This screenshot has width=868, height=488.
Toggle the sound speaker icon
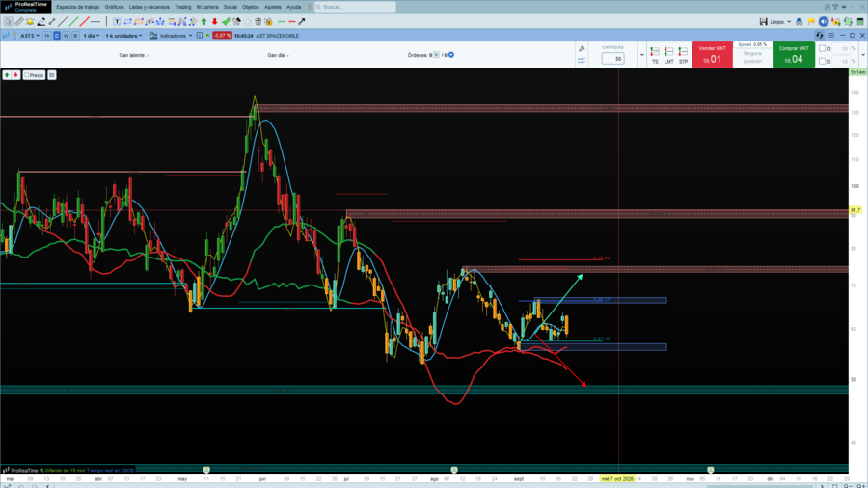tap(824, 21)
